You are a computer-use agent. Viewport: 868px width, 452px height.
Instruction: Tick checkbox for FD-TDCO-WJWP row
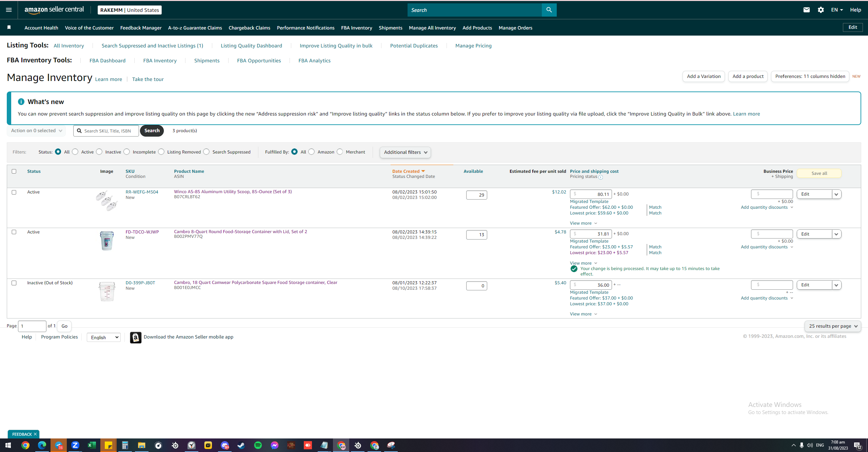(x=14, y=232)
